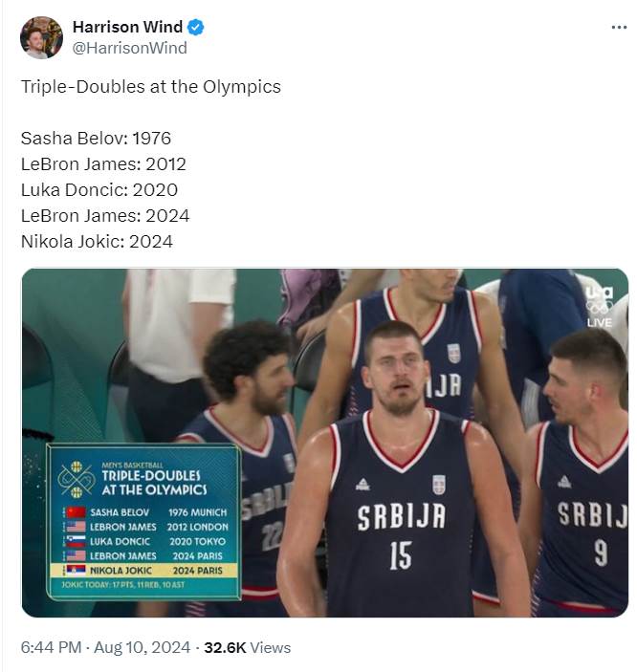This screenshot has height=672, width=637.
Task: Open the @HarrisonWind handle link
Action: tap(129, 48)
